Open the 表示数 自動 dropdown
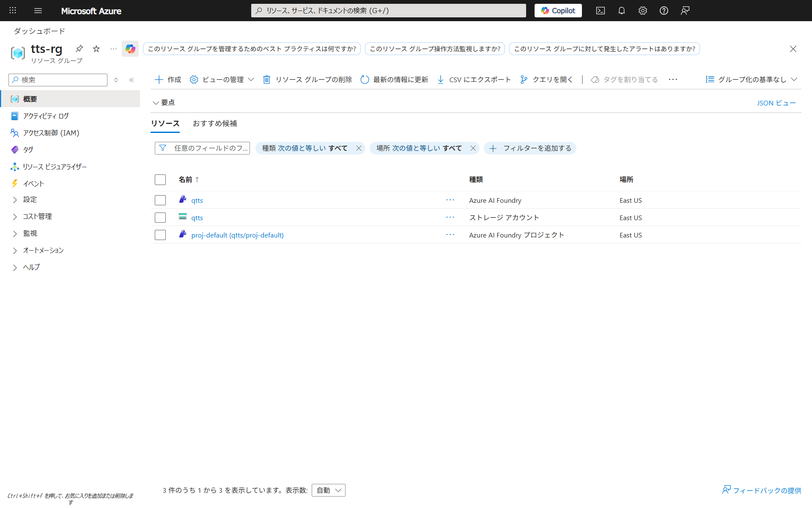 click(329, 490)
